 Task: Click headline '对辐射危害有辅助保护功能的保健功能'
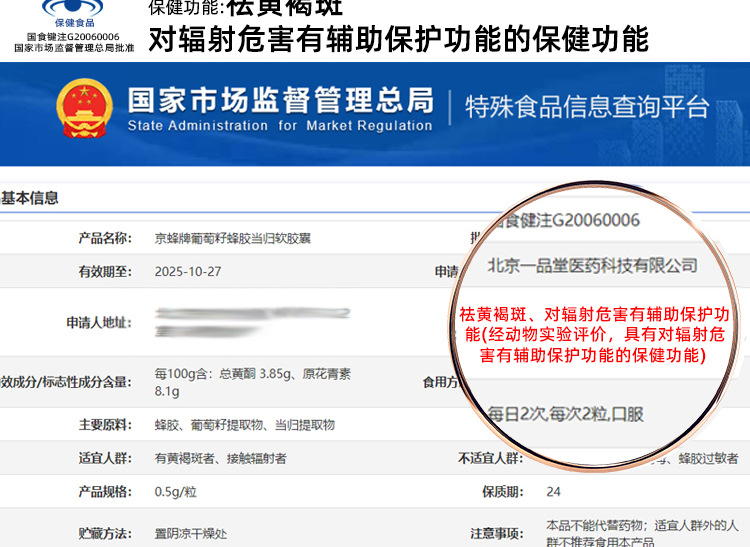tap(398, 39)
